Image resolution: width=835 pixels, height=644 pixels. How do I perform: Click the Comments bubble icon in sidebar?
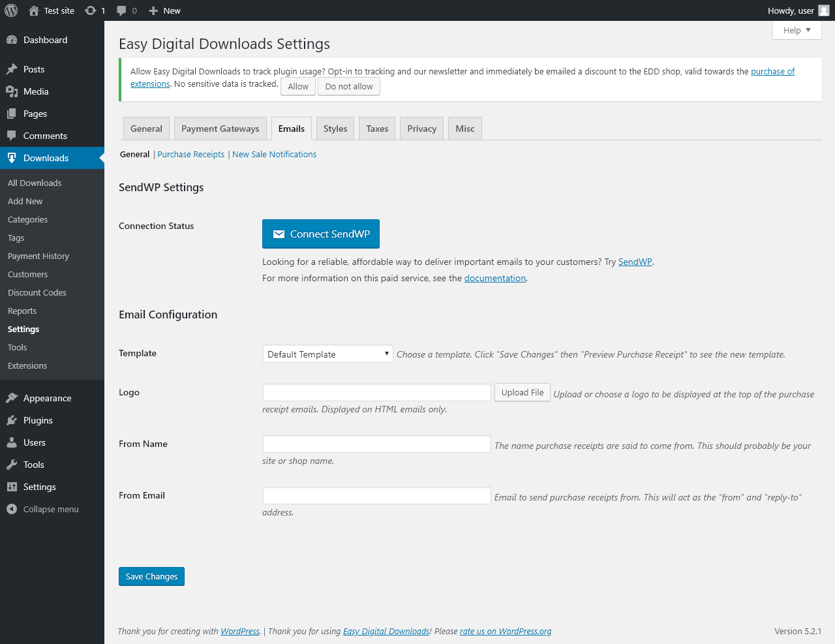coord(12,136)
